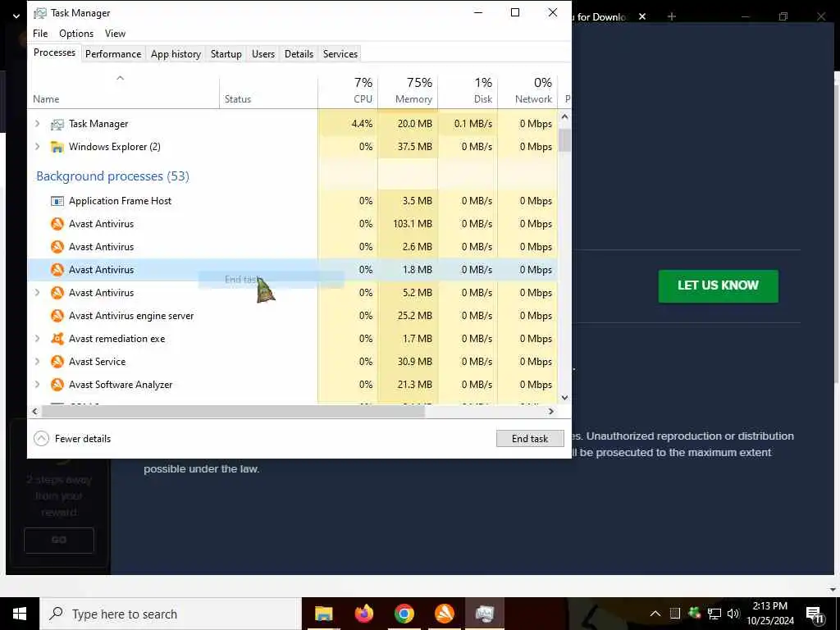Expand the Avast Antivirus 5.2 MB row
This screenshot has width=840, height=630.
tap(37, 293)
